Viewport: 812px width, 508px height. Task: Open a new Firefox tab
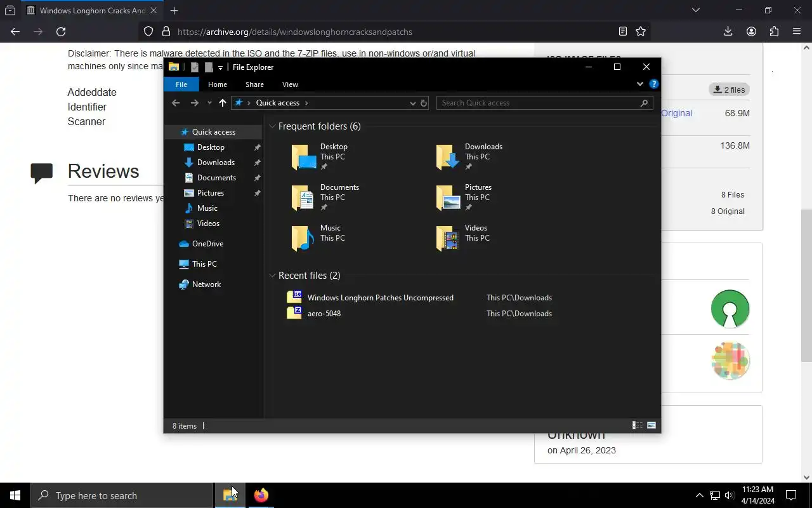174,11
